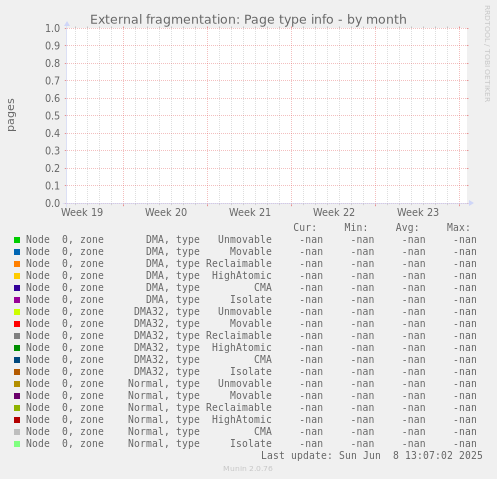Click the DMA32 Isolate brown swatch
Viewport: 497px width, 479px height.
click(17, 372)
